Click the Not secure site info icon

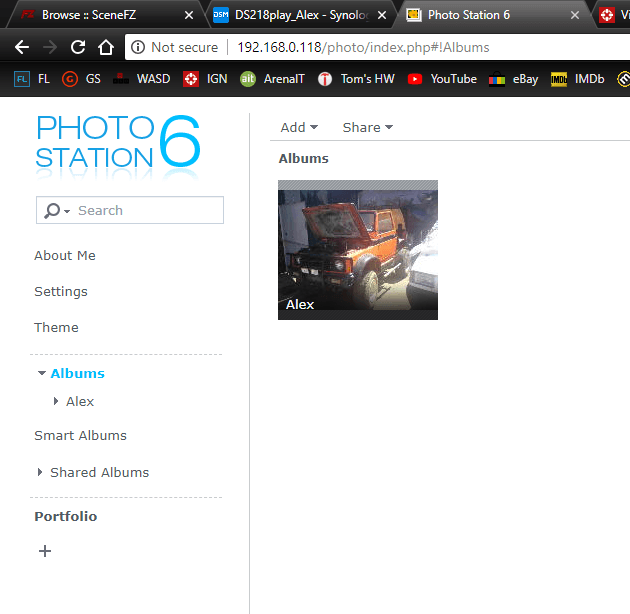click(137, 47)
